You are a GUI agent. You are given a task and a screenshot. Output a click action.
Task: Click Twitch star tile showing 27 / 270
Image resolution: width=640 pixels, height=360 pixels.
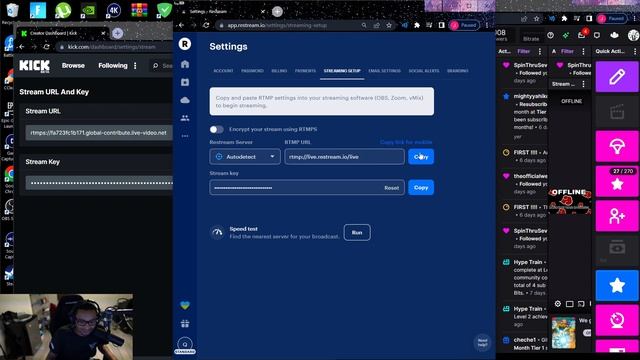tap(617, 181)
